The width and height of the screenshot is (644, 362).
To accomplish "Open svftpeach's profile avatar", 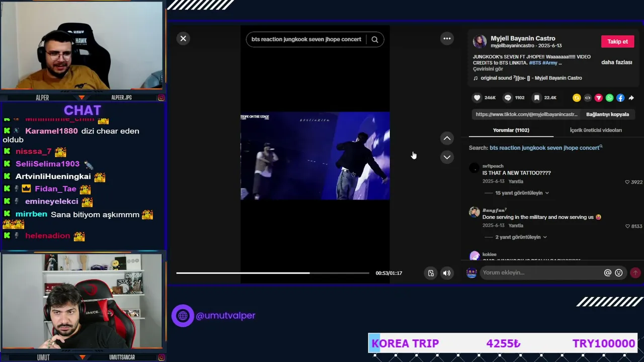I will pyautogui.click(x=474, y=168).
